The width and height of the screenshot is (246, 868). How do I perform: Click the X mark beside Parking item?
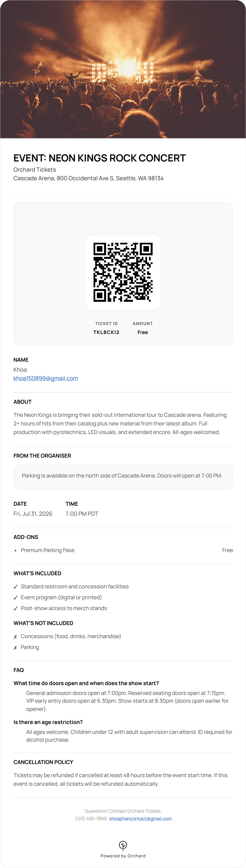click(15, 648)
